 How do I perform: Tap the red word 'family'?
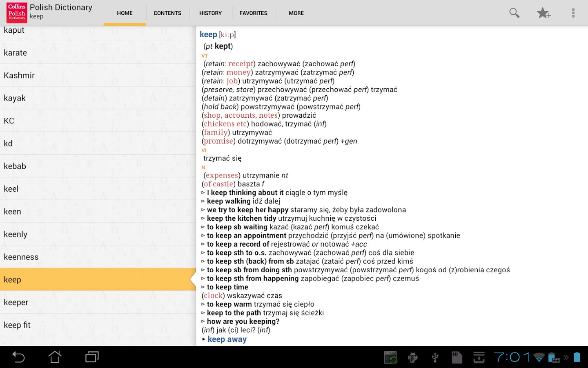(216, 132)
